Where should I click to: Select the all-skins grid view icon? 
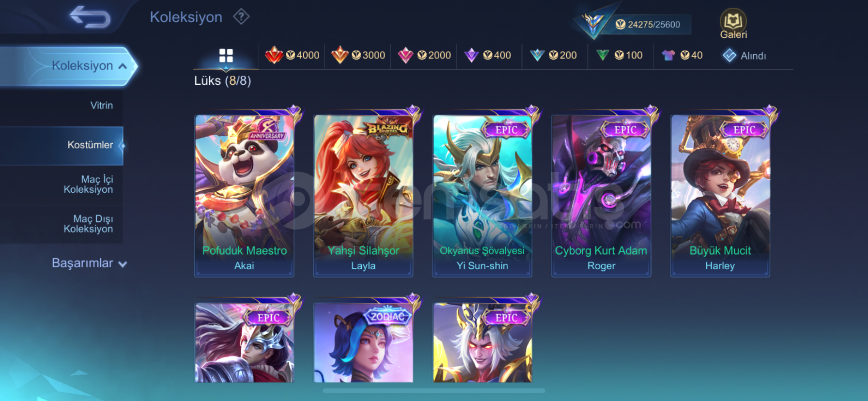[x=226, y=56]
